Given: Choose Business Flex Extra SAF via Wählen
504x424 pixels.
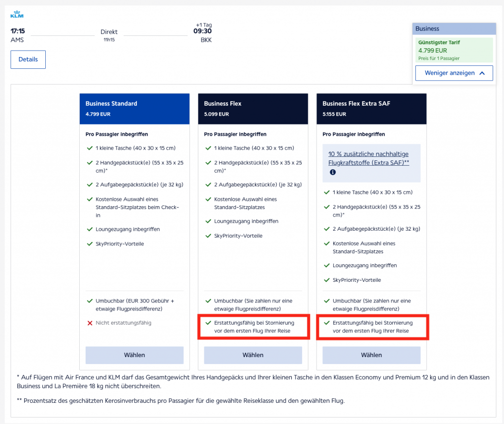Looking at the screenshot, I should click(x=371, y=355).
